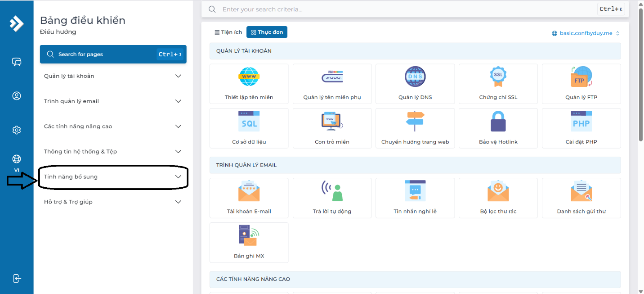Select the Bảo vệ Hotlink padlock icon

pos(498,122)
